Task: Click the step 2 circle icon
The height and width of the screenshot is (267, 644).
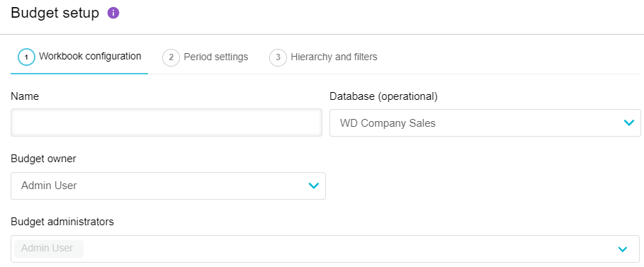Action: tap(171, 57)
